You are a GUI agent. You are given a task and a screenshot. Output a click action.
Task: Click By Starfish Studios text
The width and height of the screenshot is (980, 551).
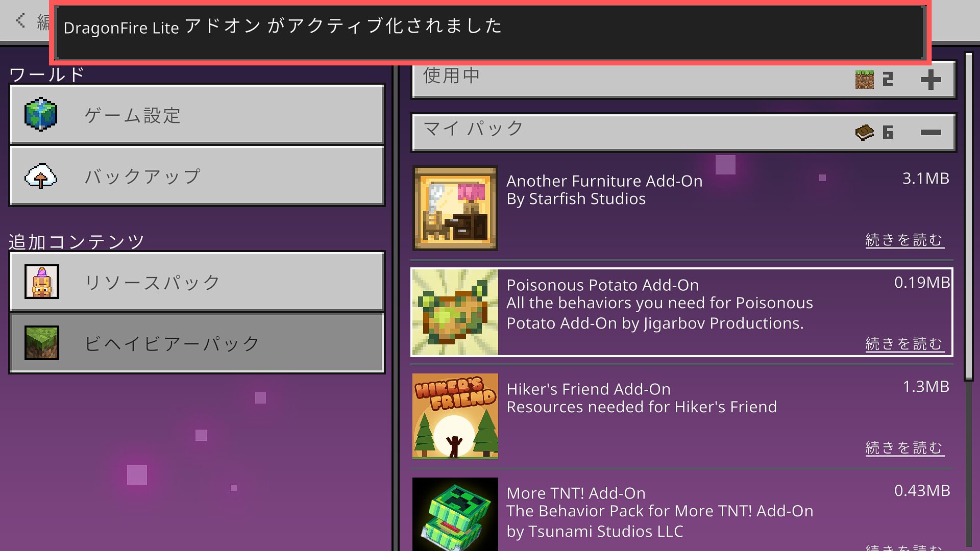(x=576, y=199)
